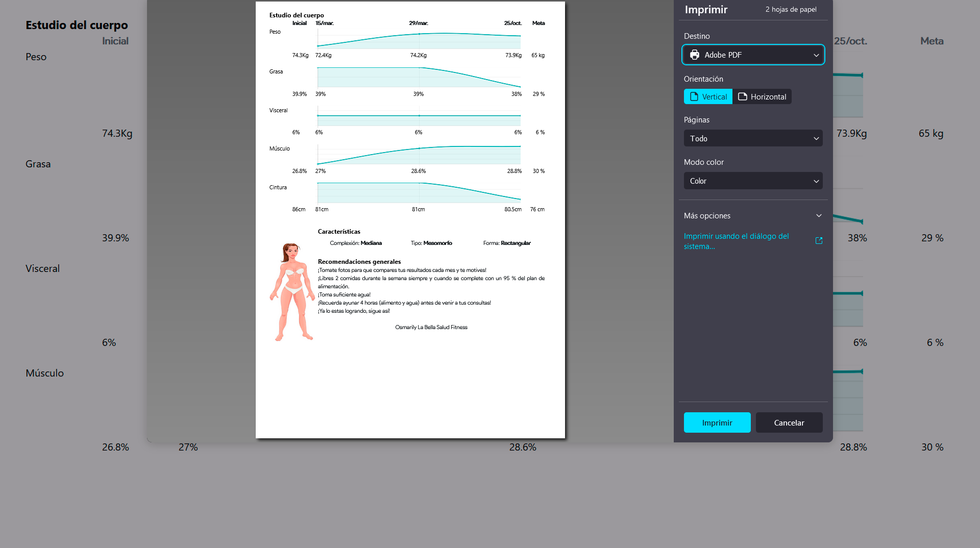Expand the Más opciones section
Image resolution: width=980 pixels, height=548 pixels.
[707, 216]
